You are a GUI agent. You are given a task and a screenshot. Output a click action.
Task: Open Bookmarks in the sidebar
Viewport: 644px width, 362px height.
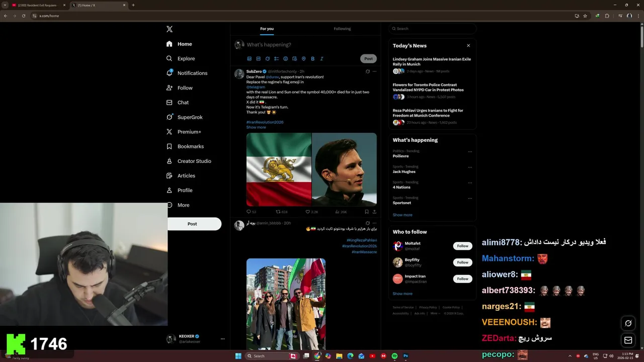(x=185, y=146)
